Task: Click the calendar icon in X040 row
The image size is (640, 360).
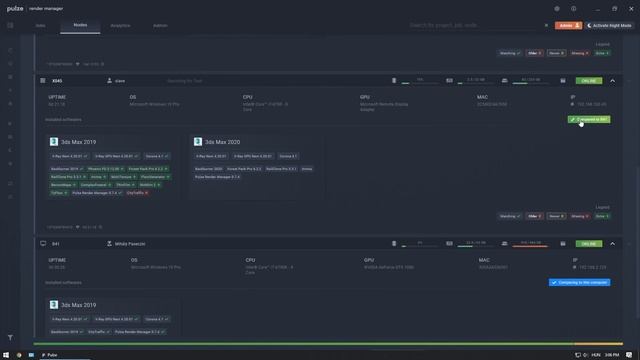Action: pyautogui.click(x=563, y=81)
